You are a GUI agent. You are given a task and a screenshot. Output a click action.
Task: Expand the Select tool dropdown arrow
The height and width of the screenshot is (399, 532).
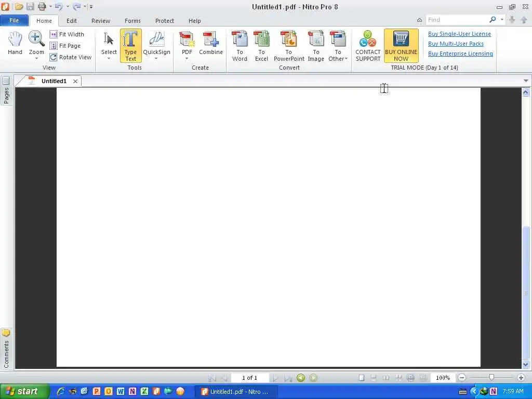[109, 59]
